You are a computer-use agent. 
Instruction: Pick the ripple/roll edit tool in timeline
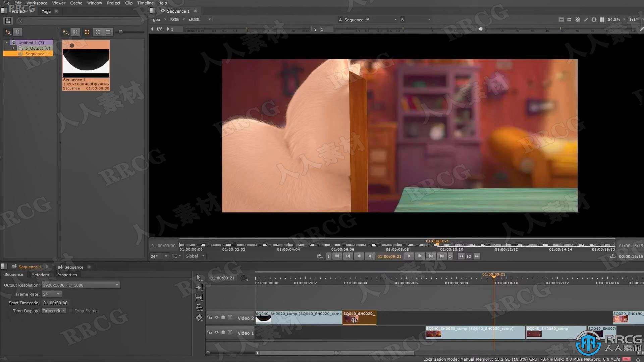click(199, 308)
